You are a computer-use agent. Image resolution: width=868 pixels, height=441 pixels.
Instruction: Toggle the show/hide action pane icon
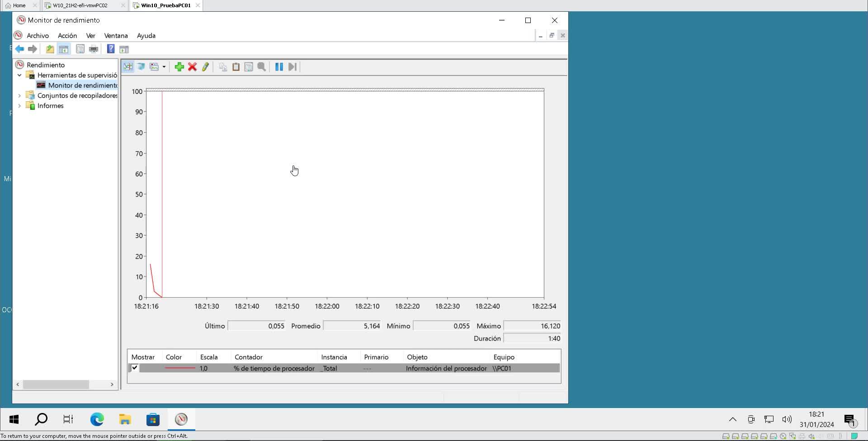(124, 49)
